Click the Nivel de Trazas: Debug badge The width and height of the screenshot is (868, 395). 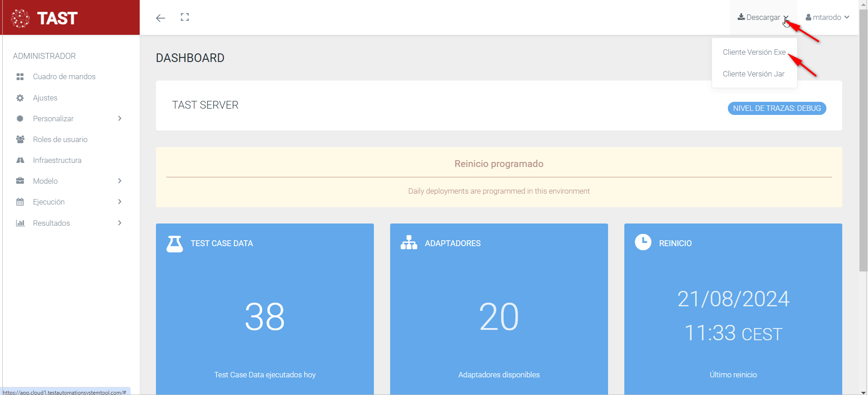777,109
